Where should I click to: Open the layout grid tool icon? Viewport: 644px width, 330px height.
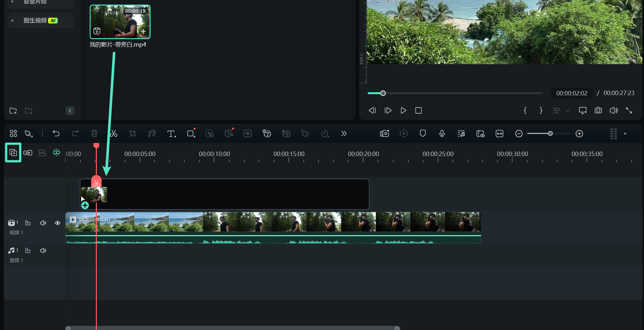point(13,133)
